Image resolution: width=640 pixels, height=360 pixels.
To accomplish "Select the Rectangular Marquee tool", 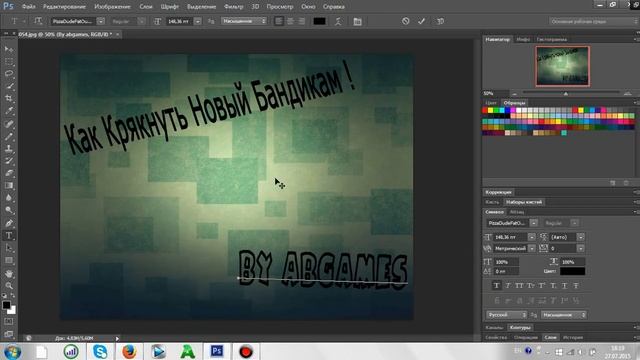I will click(9, 62).
